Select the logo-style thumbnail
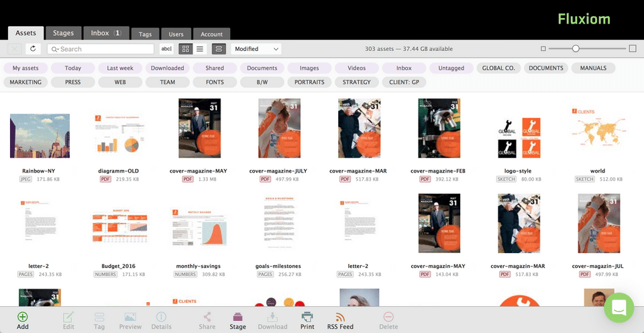 coord(519,138)
